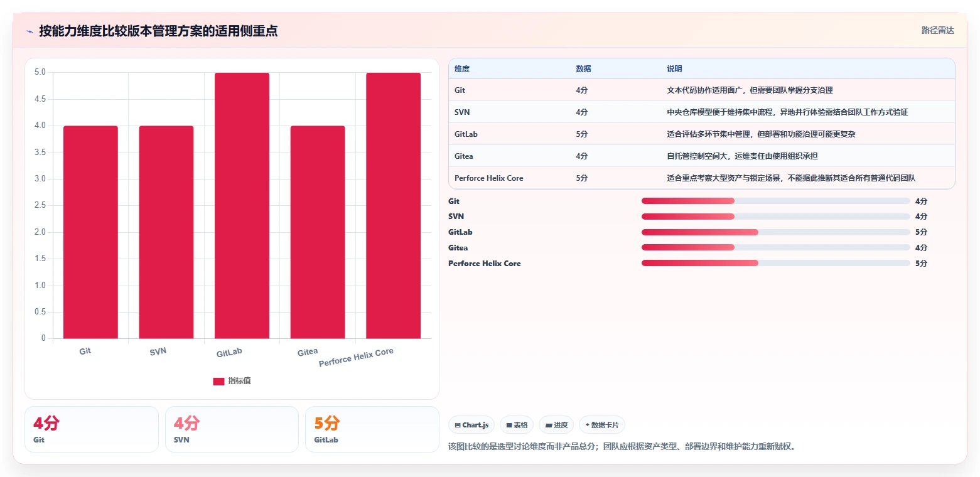The image size is (980, 477).
Task: Click the 进度 chip icon
Action: point(549,426)
